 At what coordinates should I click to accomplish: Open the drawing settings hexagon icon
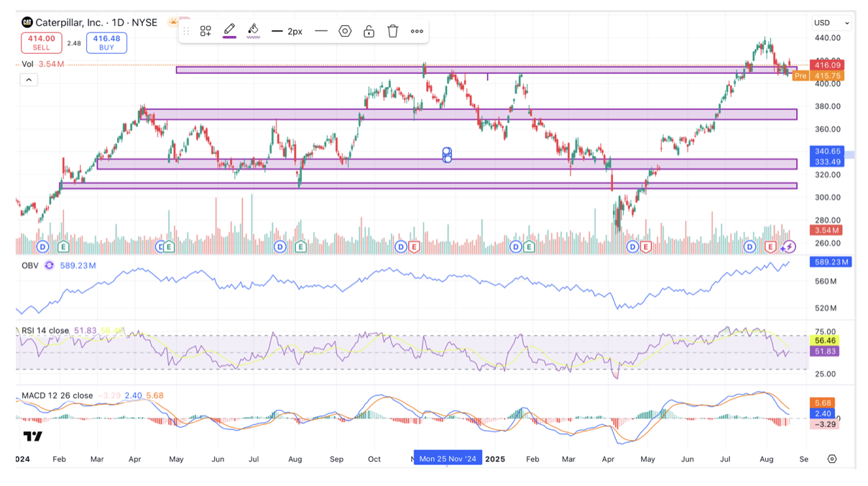345,31
